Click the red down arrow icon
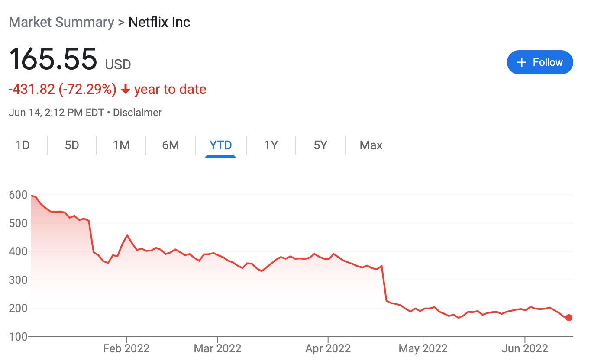 (126, 90)
